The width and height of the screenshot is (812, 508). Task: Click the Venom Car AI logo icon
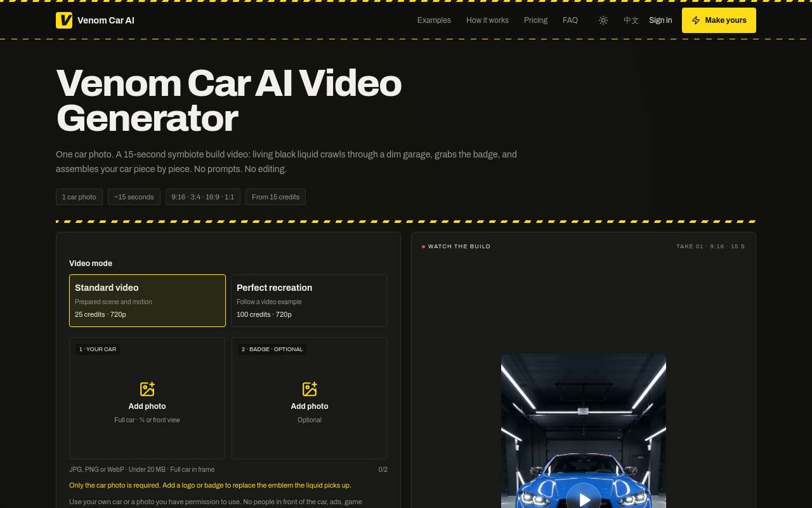click(x=64, y=20)
